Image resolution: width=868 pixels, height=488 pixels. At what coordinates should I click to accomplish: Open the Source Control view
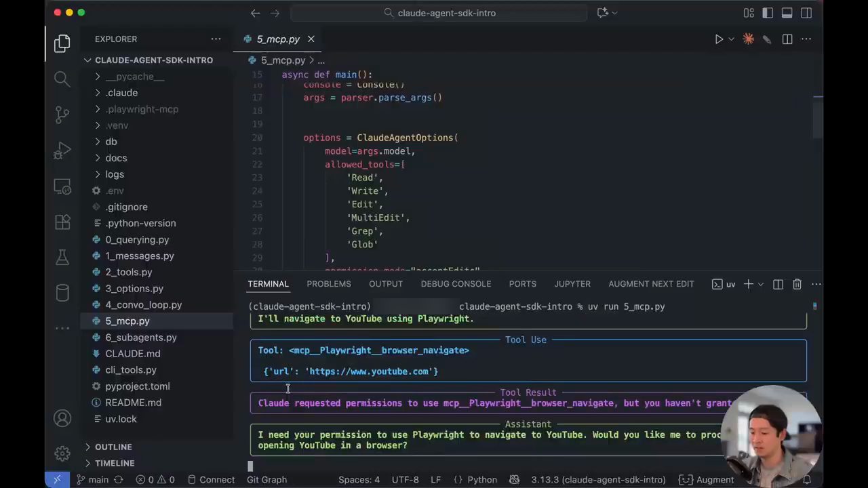click(x=62, y=114)
